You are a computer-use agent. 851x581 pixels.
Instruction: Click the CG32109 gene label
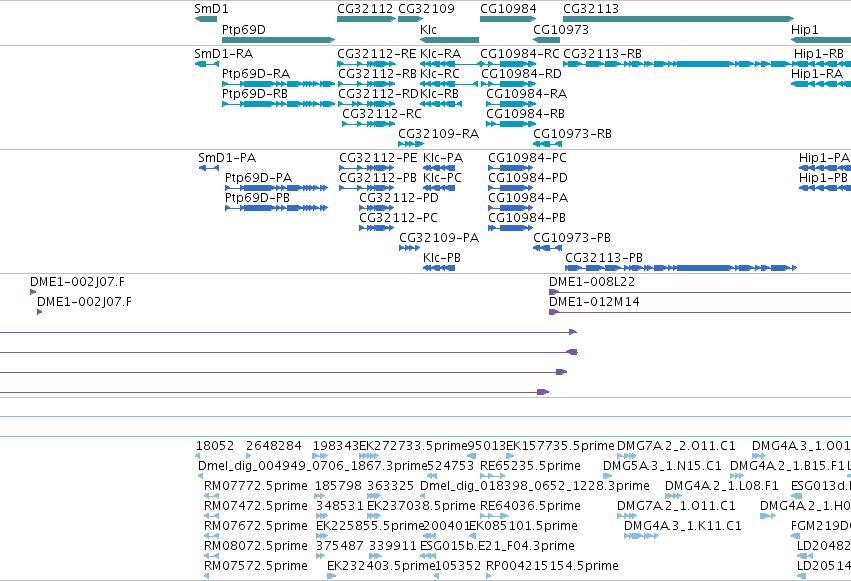426,9
